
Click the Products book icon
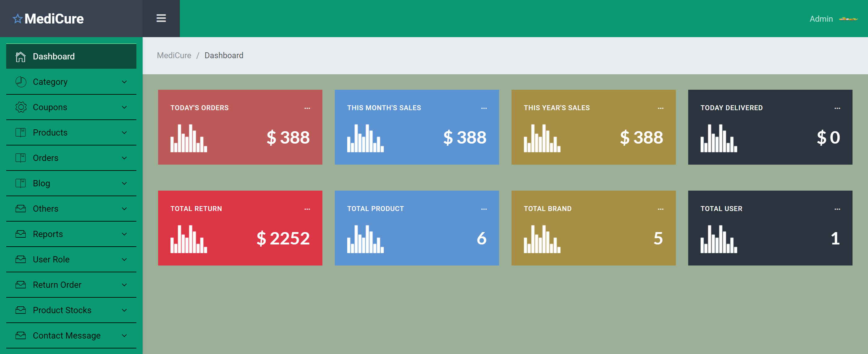[20, 132]
